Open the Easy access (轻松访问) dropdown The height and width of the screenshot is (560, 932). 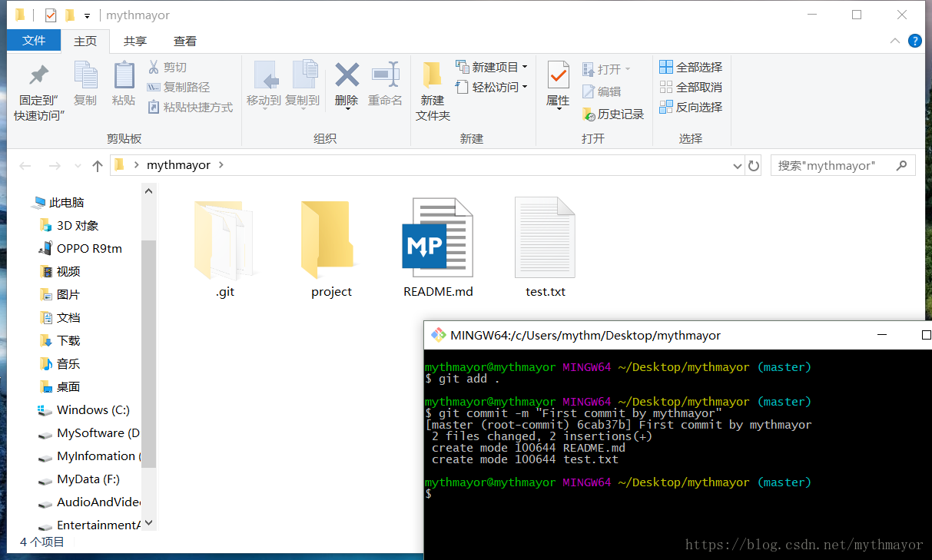pos(492,87)
